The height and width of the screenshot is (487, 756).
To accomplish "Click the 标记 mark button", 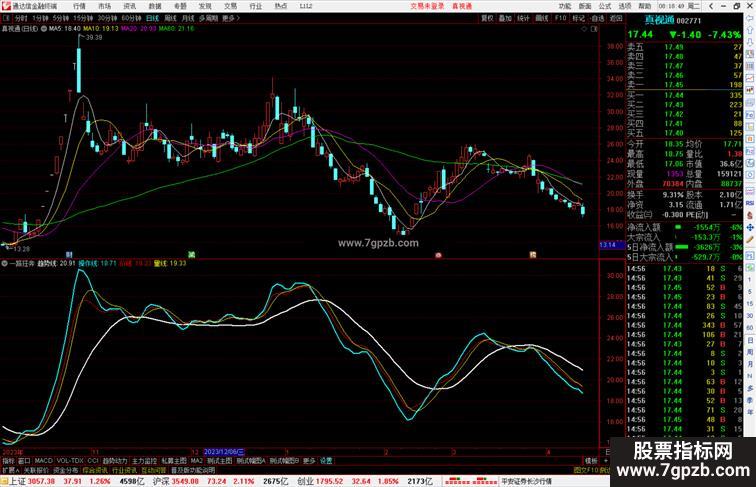I will click(x=579, y=18).
